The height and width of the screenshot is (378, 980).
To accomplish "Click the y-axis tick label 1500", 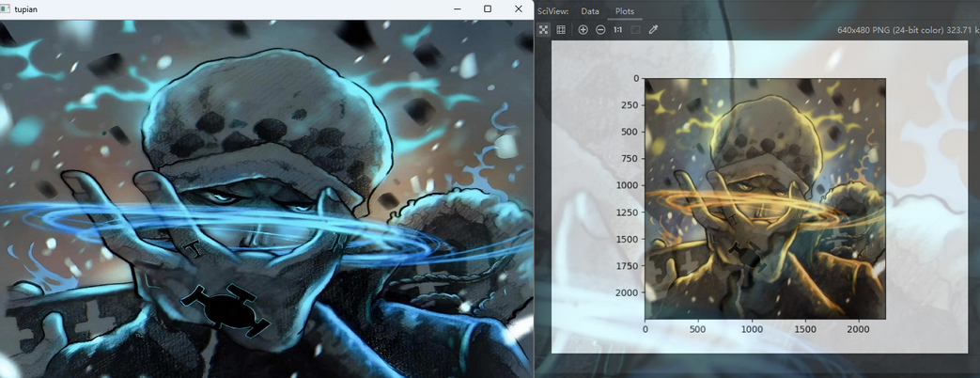I will (x=629, y=239).
